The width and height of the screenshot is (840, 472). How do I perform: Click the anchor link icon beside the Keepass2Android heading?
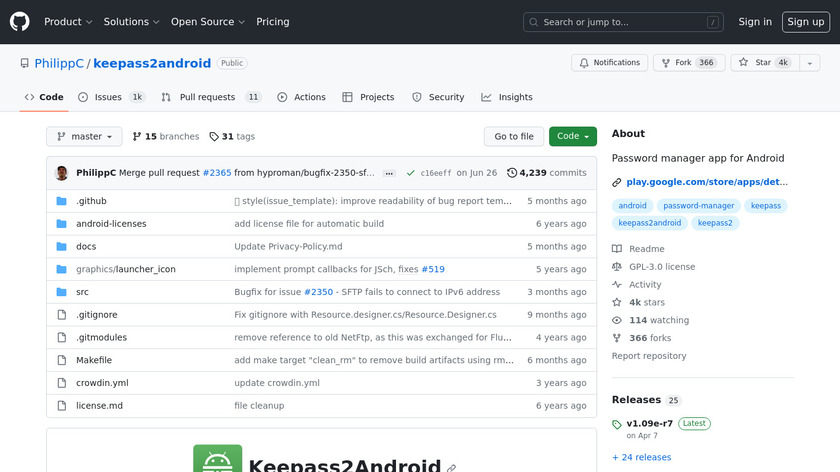(x=452, y=468)
